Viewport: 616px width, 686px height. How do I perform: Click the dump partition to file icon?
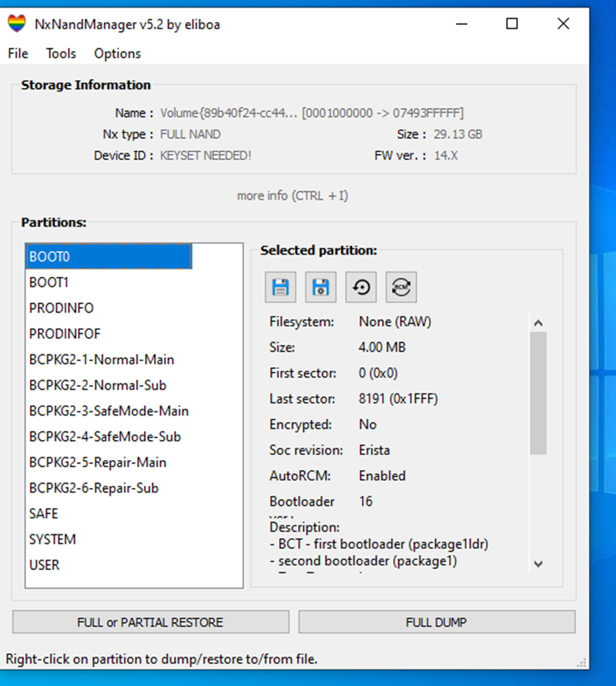(x=280, y=288)
